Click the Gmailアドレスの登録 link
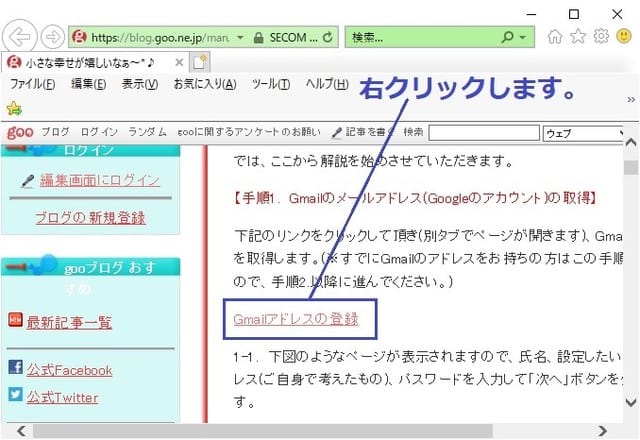Image resolution: width=640 pixels, height=440 pixels. coord(295,320)
